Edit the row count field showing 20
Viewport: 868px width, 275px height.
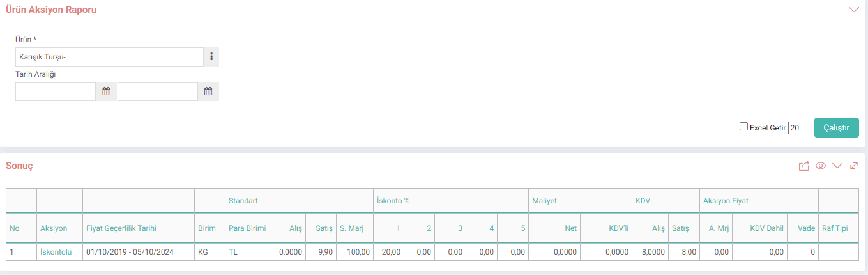click(x=798, y=128)
